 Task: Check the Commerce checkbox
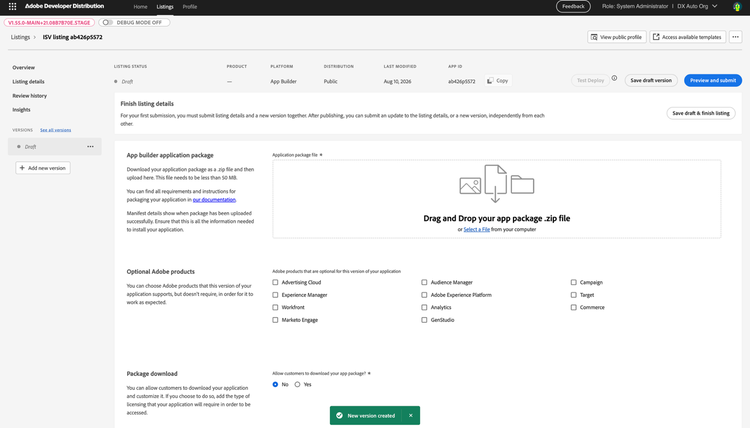[573, 307]
